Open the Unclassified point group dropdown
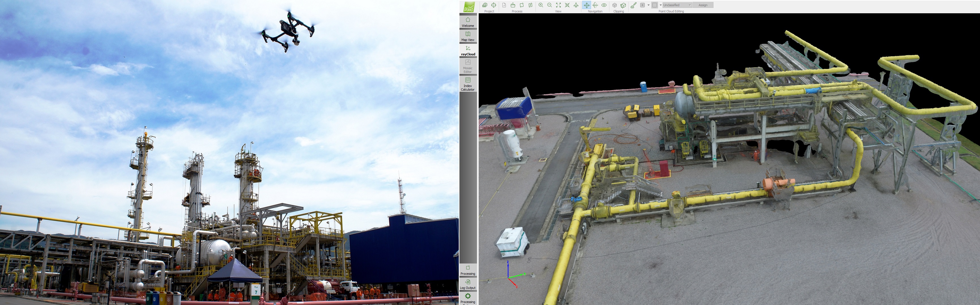Image resolution: width=980 pixels, height=305 pixels. point(677,5)
